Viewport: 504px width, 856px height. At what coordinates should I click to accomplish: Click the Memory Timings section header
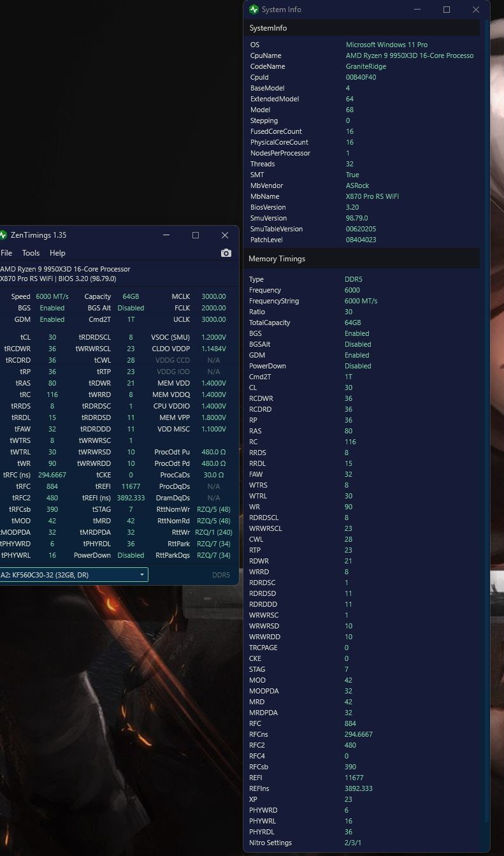[x=362, y=259]
